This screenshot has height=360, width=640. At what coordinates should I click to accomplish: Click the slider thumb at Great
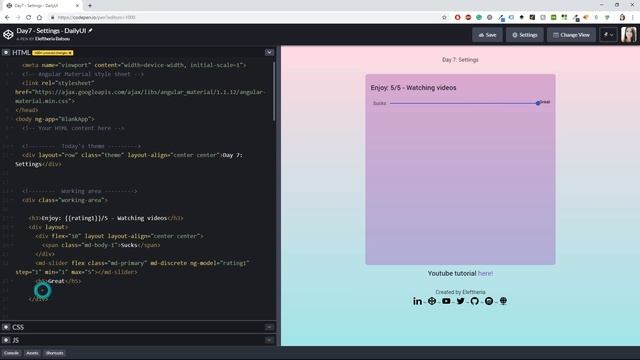[538, 103]
